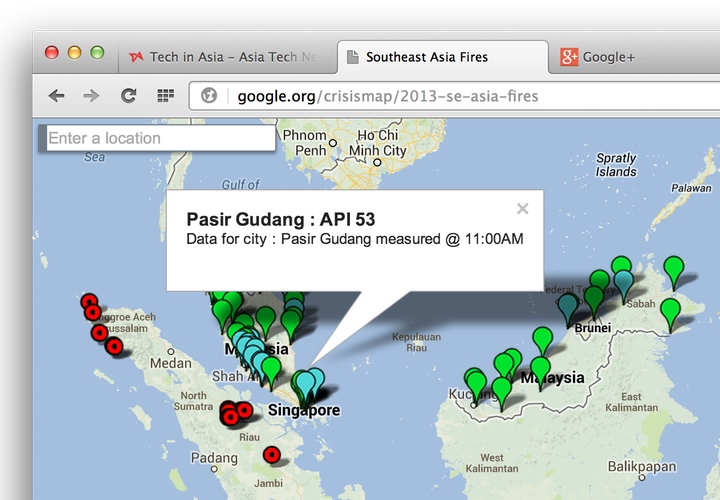The image size is (720, 500).
Task: Click the teal marker above Sabah label
Action: (624, 283)
